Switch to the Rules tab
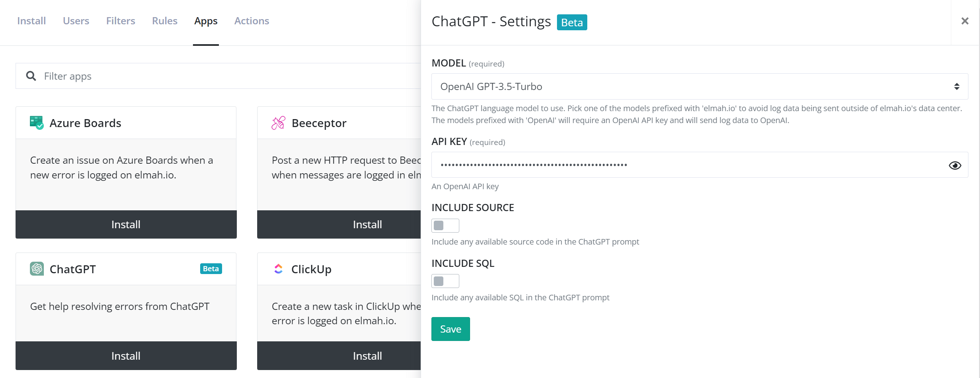 (164, 21)
